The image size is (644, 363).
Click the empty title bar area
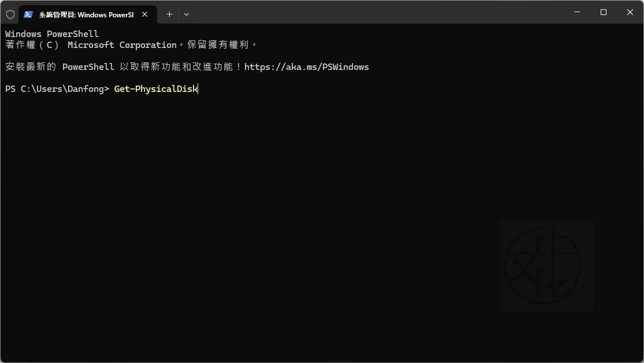click(x=375, y=12)
